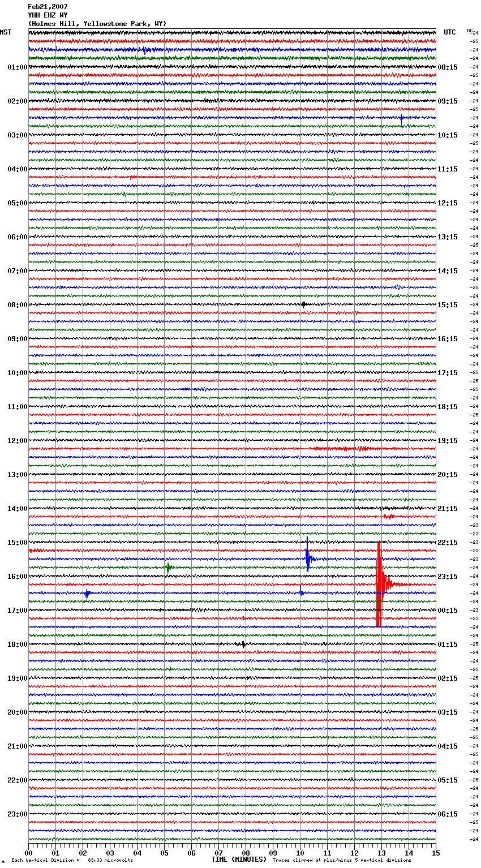Click the 16:15 UTC time label
481x868 pixels.
(x=448, y=339)
